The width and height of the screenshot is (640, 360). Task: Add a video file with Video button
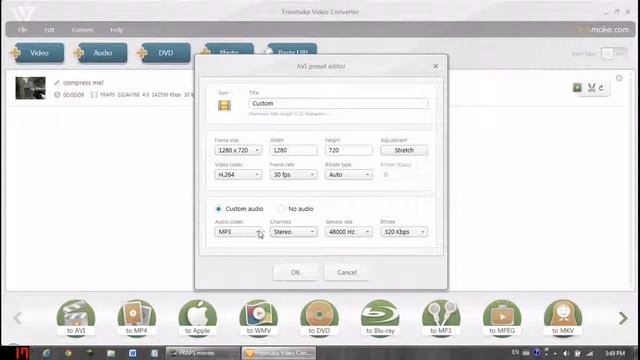(x=38, y=53)
